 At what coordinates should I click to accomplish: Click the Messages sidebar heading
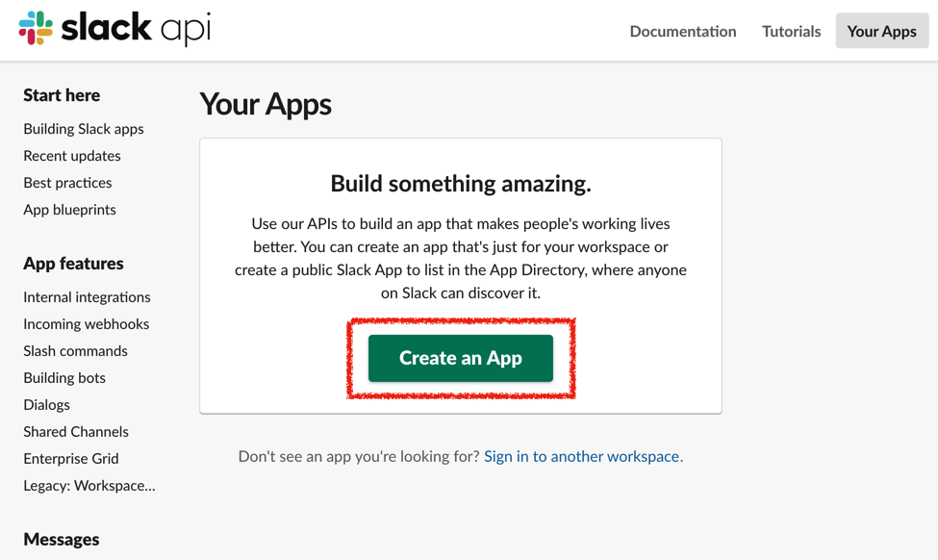pos(61,539)
